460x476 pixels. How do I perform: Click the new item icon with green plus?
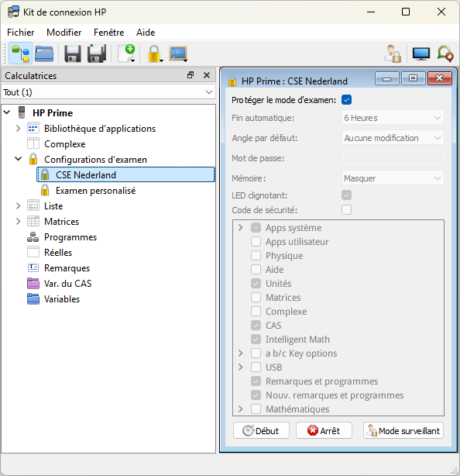click(x=127, y=53)
